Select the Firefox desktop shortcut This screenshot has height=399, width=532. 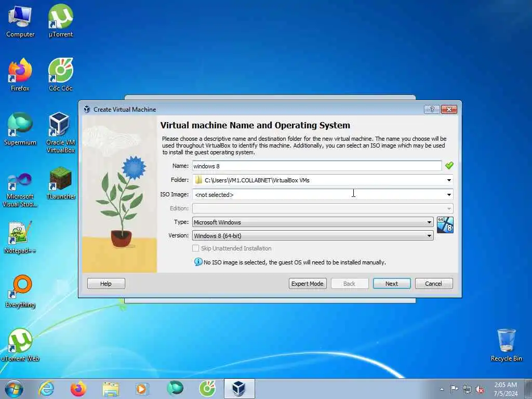(20, 75)
